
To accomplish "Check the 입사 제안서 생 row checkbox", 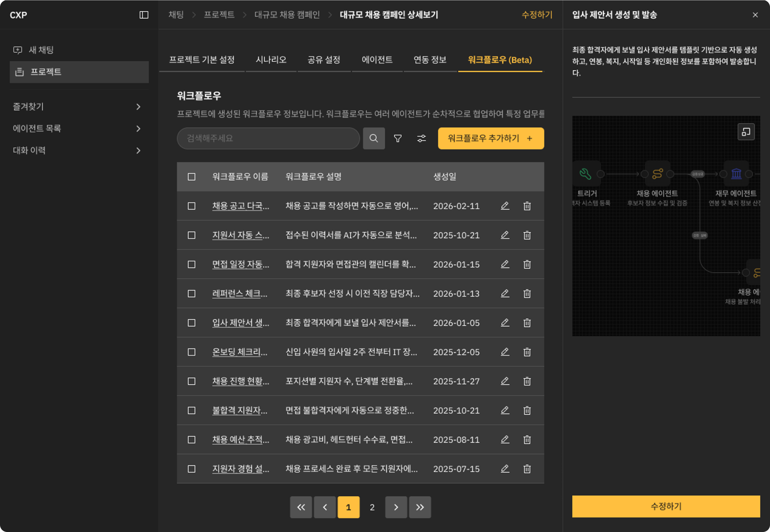I will coord(191,323).
